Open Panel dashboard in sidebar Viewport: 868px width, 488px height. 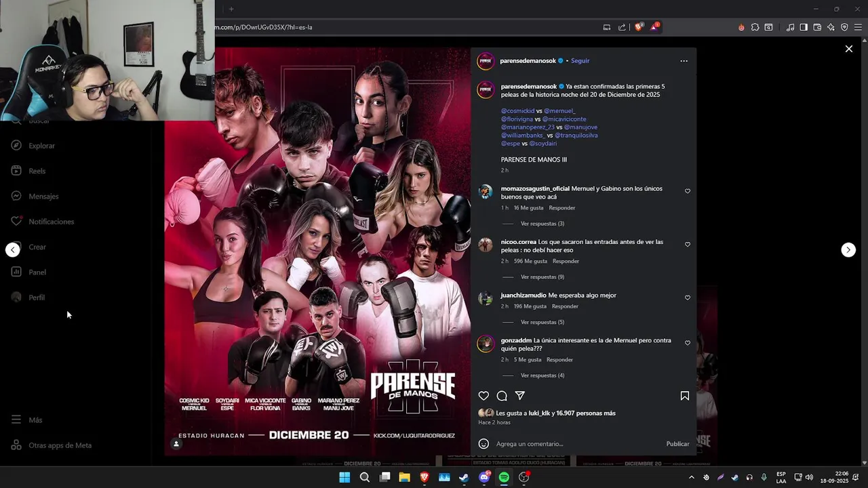(29, 272)
